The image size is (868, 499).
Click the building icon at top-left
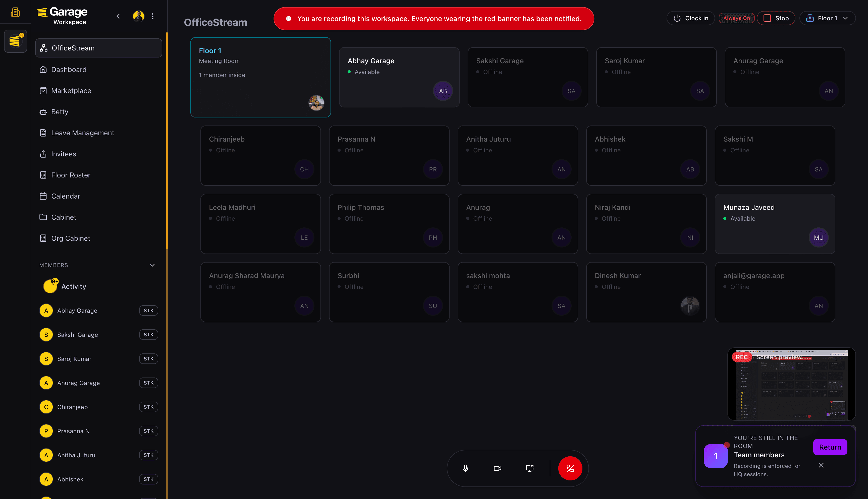point(15,12)
